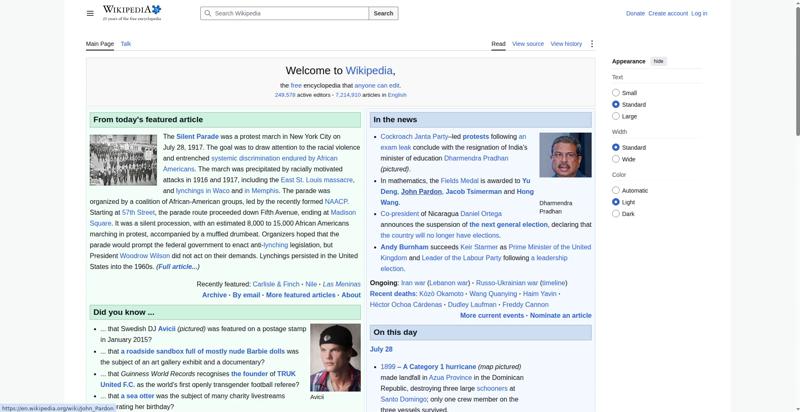Screen dimensions: 800x412
Task: Open the Full article link
Action: coord(178,267)
